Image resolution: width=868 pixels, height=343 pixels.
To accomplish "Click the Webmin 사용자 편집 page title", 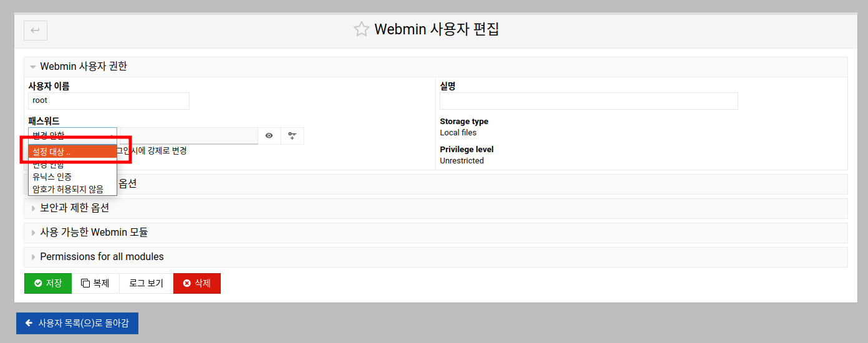I will point(436,29).
